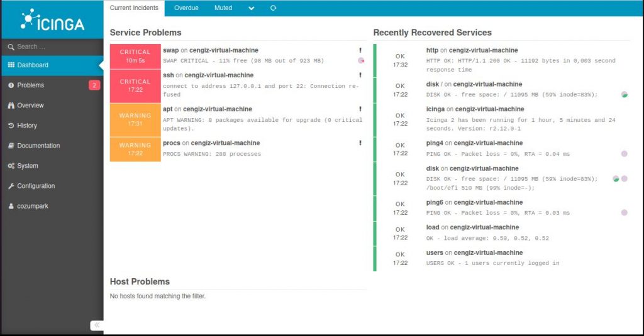This screenshot has width=644, height=336.
Task: Click the unhandled exclamation icon on apt row
Action: 360,109
